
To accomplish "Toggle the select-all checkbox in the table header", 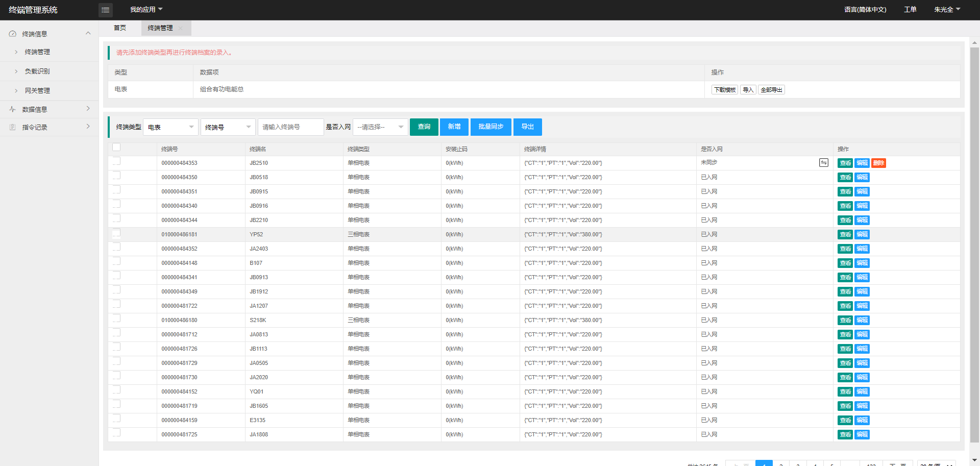I will pyautogui.click(x=116, y=148).
